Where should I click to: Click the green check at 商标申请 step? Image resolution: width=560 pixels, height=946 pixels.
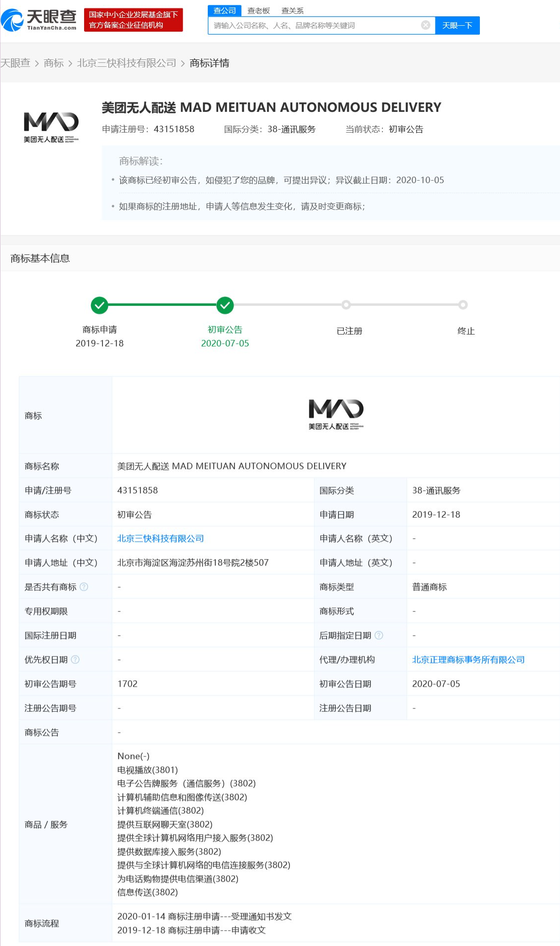click(99, 305)
